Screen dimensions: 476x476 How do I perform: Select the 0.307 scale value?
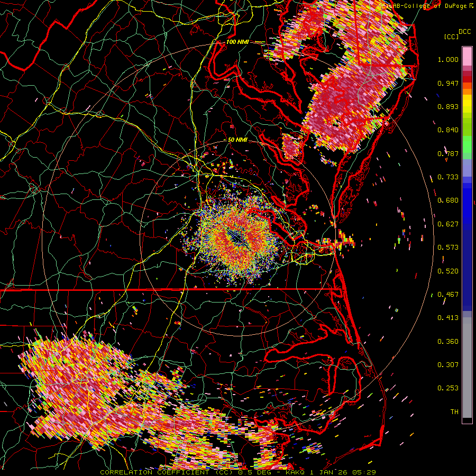448,365
